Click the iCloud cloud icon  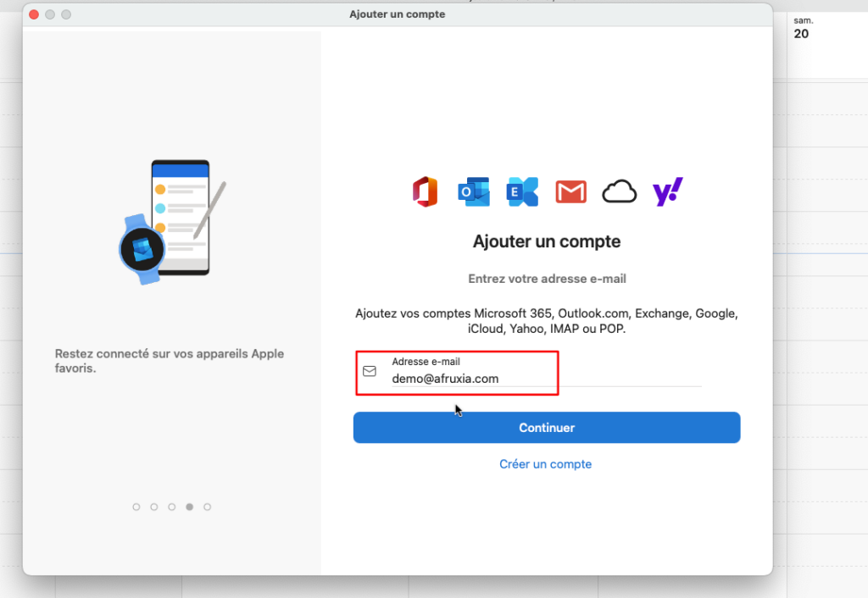[x=619, y=192]
